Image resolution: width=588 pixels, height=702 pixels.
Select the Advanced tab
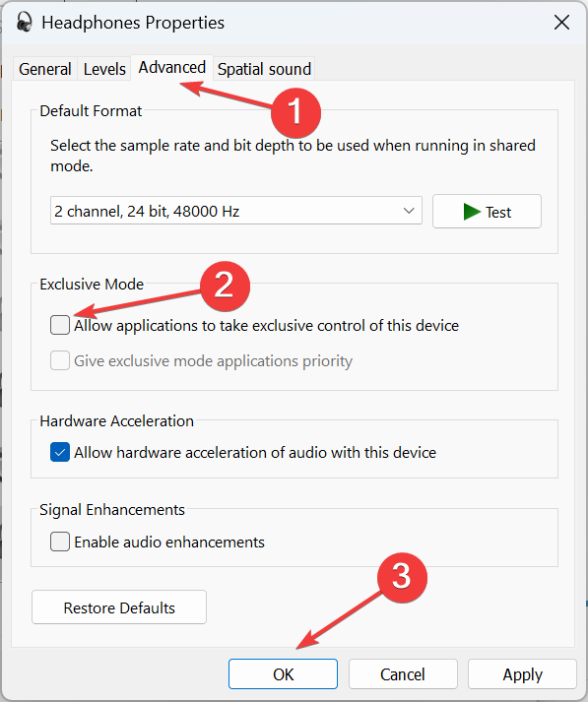pos(172,68)
